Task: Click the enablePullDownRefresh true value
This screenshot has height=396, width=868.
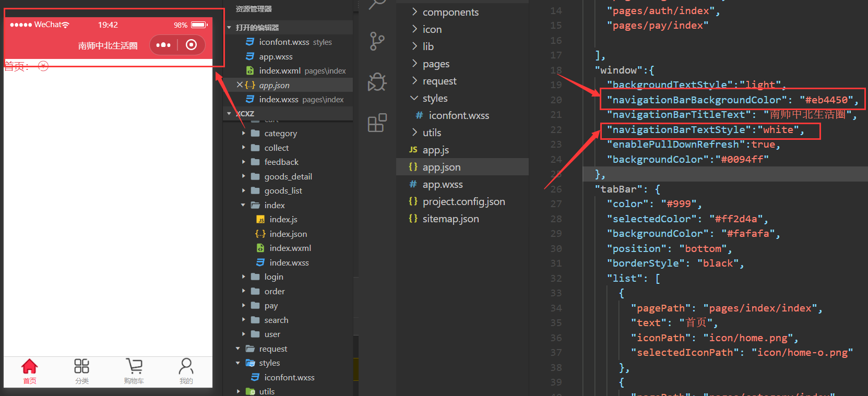Action: (763, 144)
